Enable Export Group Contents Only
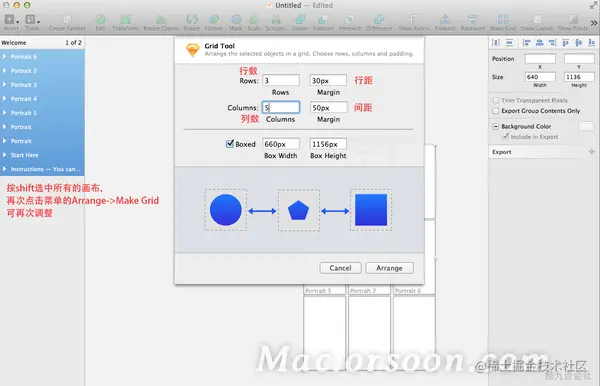This screenshot has height=386, width=600. (496, 111)
